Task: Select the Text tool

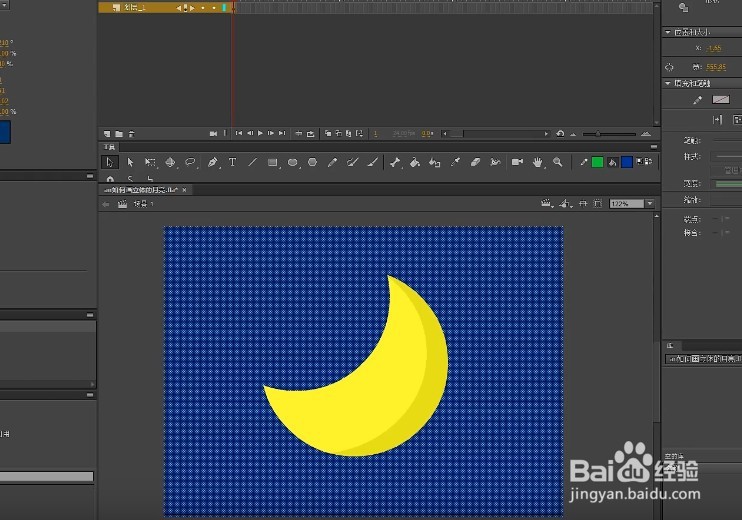Action: pos(232,162)
